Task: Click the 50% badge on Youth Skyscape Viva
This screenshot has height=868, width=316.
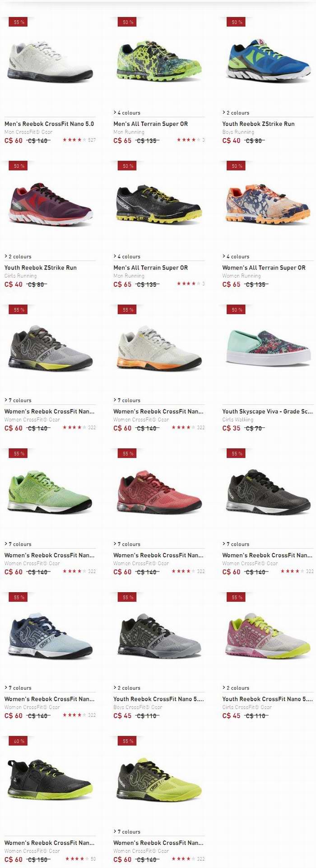Action: click(237, 310)
